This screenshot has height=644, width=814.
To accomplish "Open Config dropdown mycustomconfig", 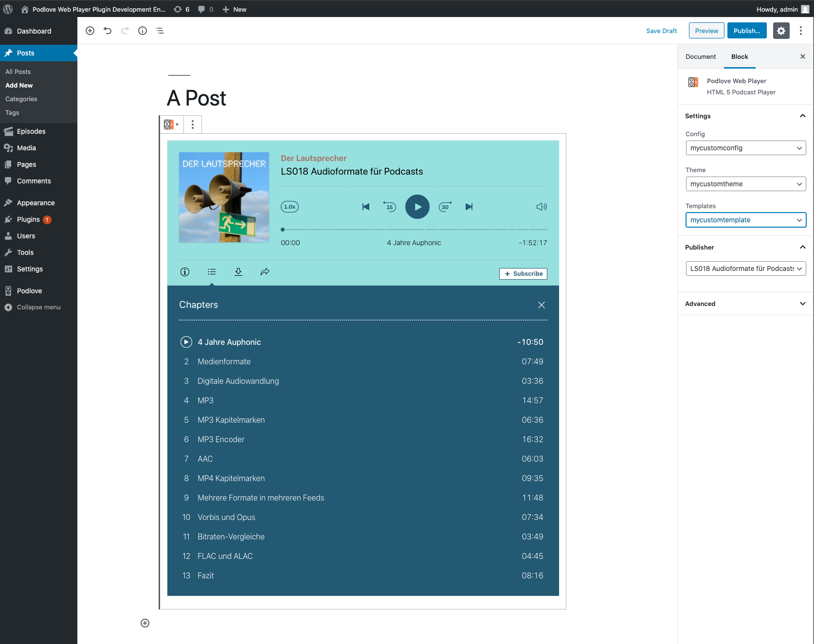I will pyautogui.click(x=746, y=148).
